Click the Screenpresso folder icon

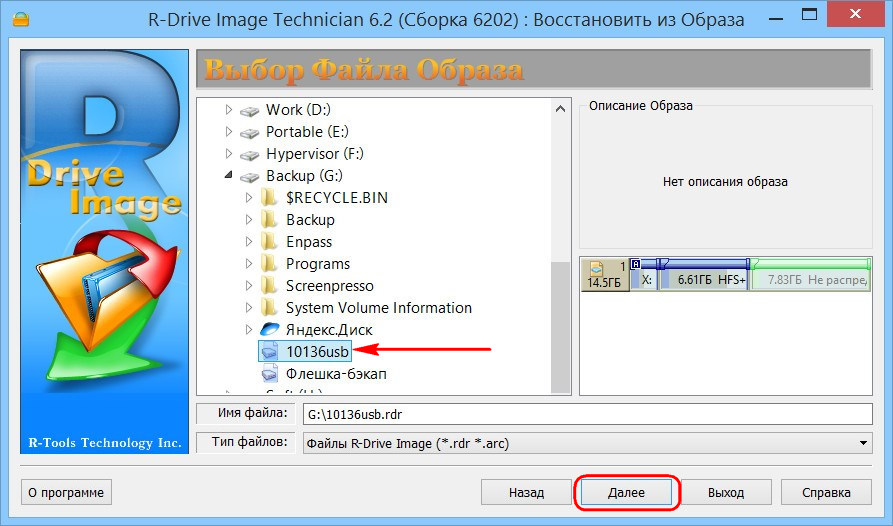point(269,286)
